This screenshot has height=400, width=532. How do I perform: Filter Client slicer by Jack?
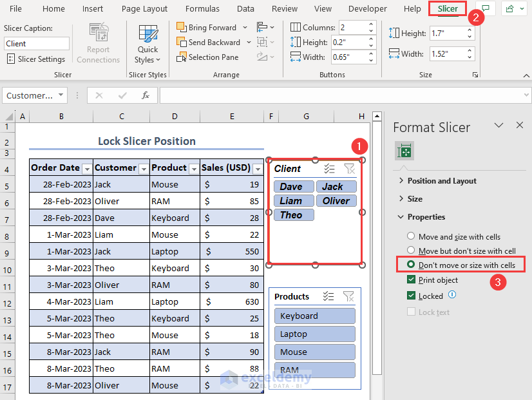coord(336,187)
